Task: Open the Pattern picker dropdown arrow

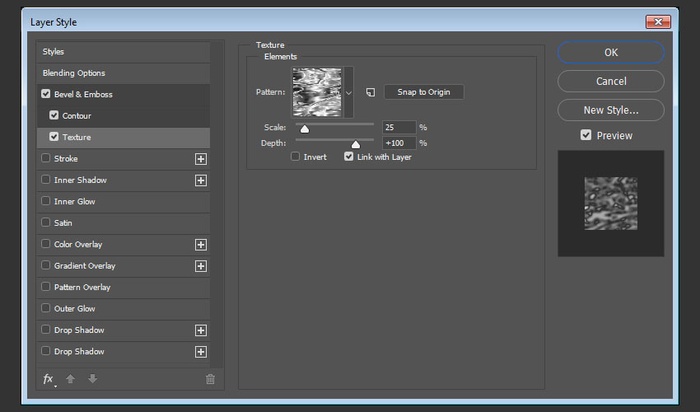Action: [x=348, y=92]
